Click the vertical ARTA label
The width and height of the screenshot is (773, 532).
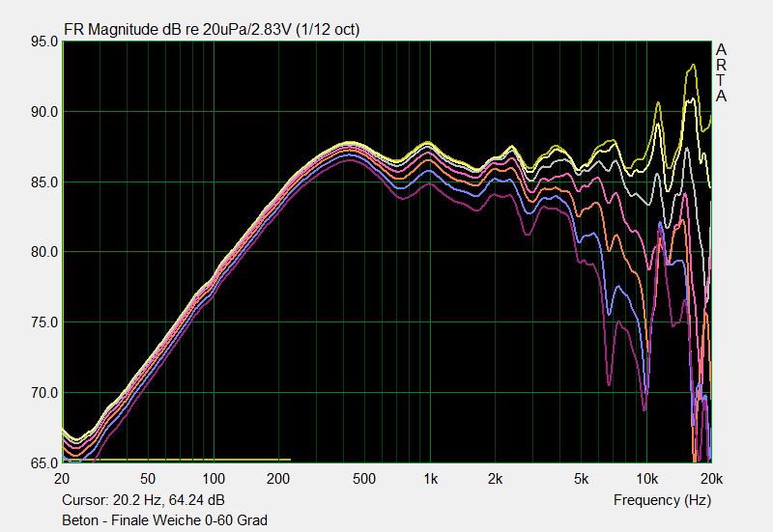[721, 73]
